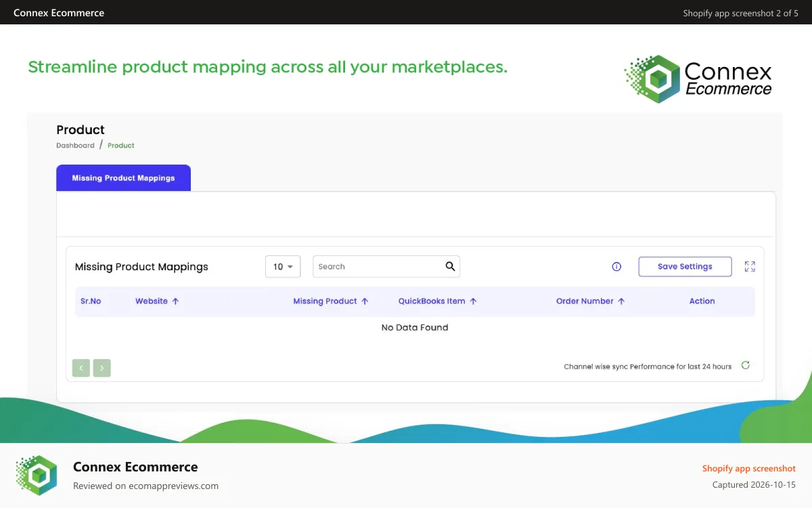The width and height of the screenshot is (812, 508).
Task: Open the Dashboard breadcrumb link
Action: 75,146
